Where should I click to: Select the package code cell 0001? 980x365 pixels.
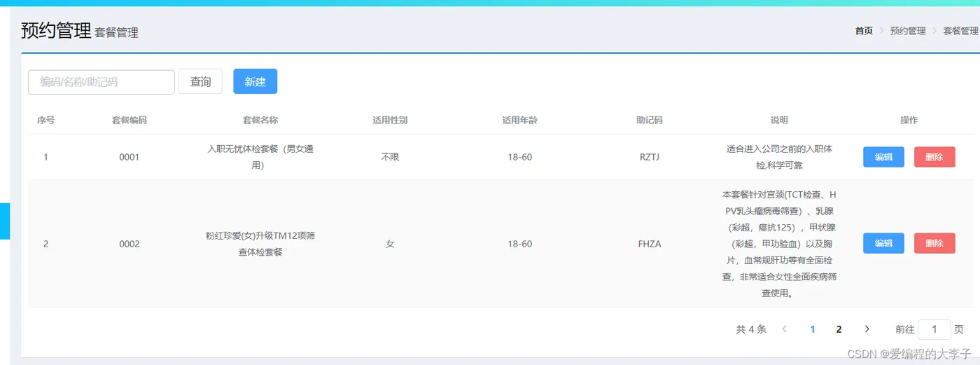click(129, 157)
